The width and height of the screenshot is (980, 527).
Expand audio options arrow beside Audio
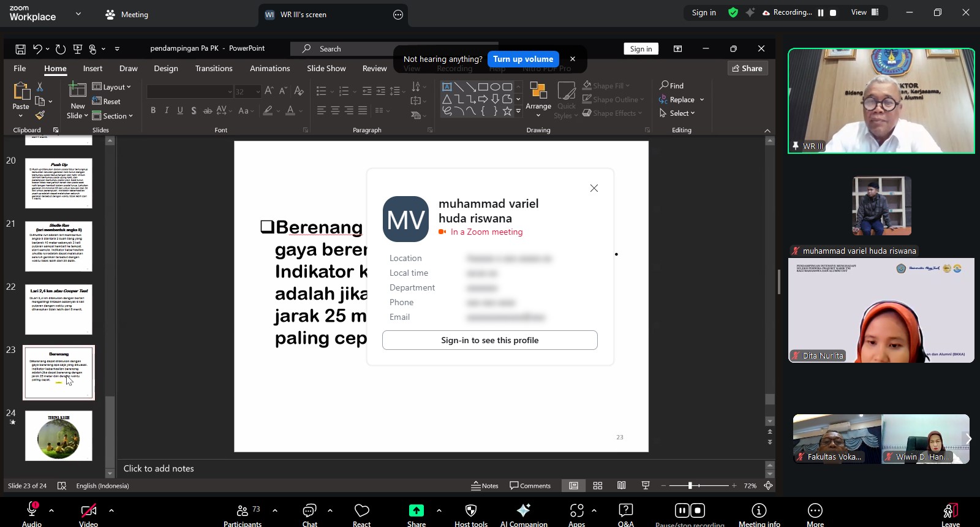(51, 510)
